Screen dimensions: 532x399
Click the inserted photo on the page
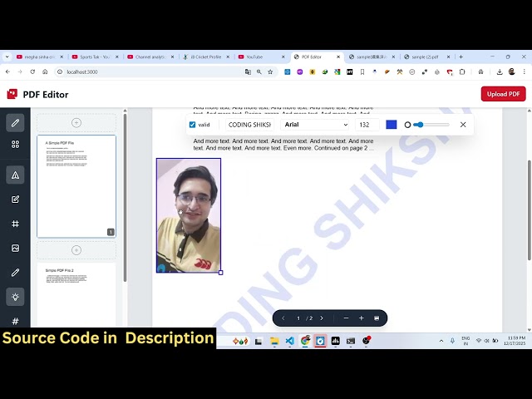click(189, 215)
